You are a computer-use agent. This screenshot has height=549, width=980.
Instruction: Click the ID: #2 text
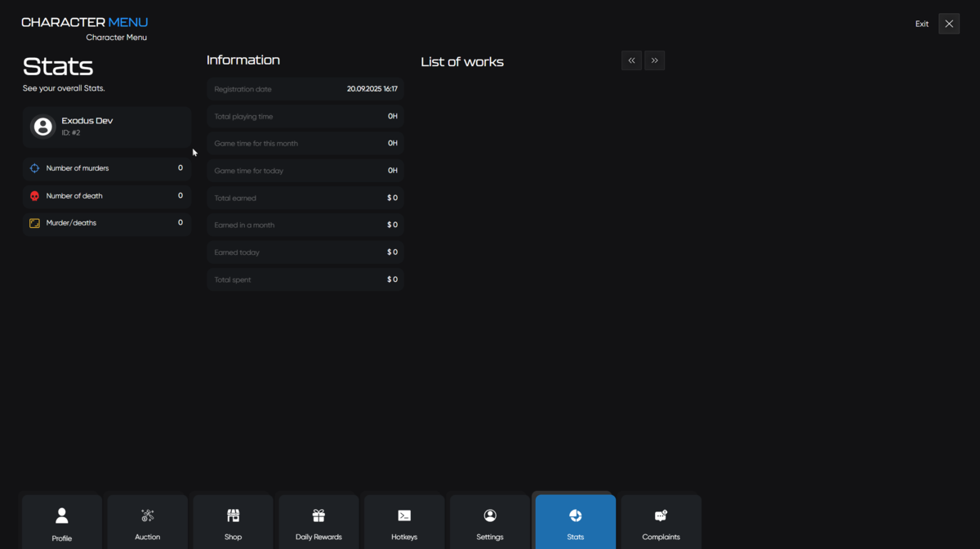pos(71,133)
